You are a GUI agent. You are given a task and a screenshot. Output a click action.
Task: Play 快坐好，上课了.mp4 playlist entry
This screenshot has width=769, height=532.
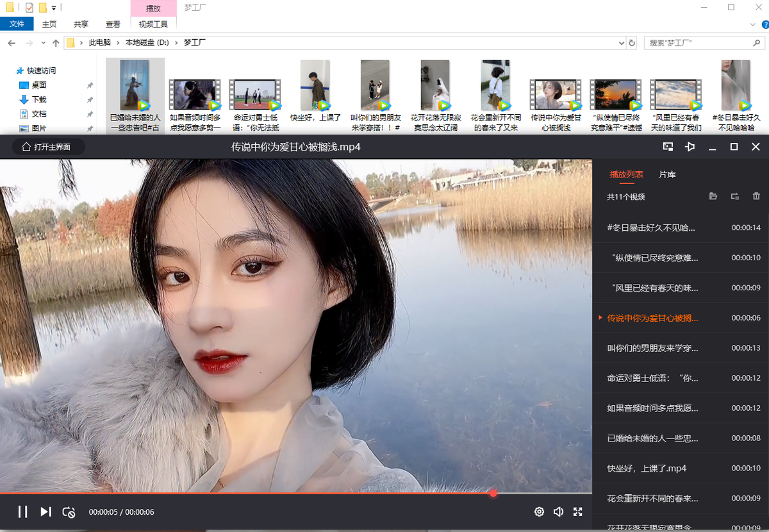click(x=681, y=469)
